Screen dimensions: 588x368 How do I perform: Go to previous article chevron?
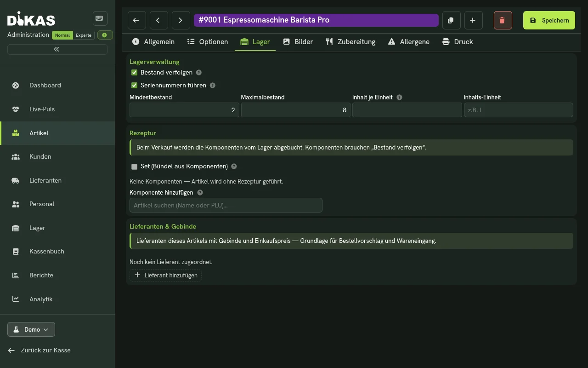[158, 20]
